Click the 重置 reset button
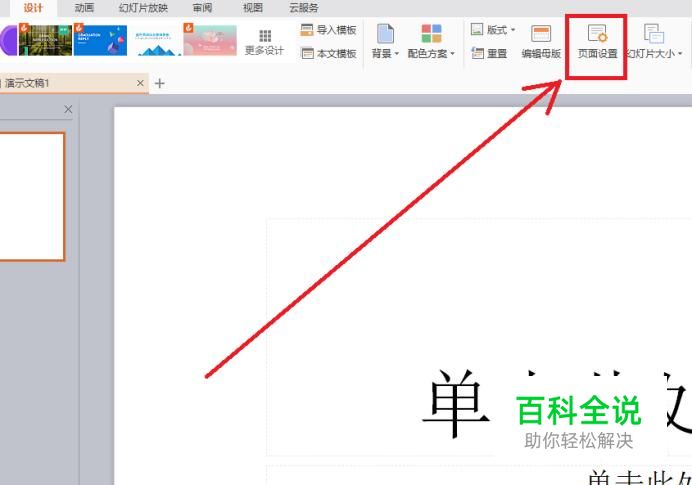 (x=489, y=53)
